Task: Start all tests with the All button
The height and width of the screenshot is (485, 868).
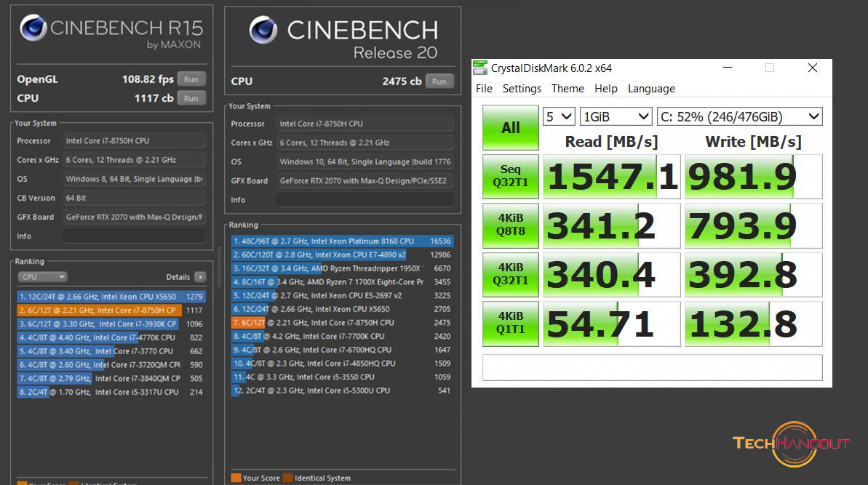Action: pyautogui.click(x=510, y=128)
